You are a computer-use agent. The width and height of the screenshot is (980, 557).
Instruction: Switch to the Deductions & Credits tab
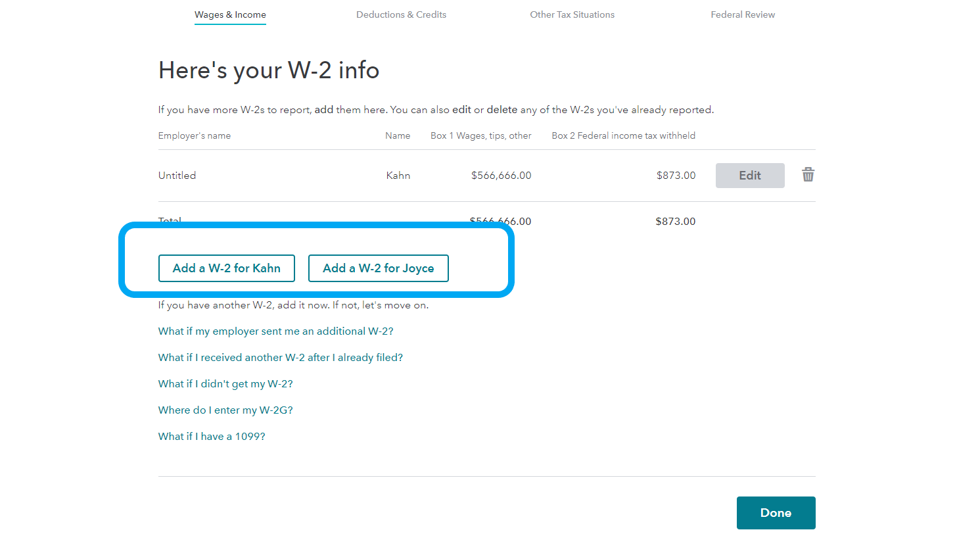[401, 14]
